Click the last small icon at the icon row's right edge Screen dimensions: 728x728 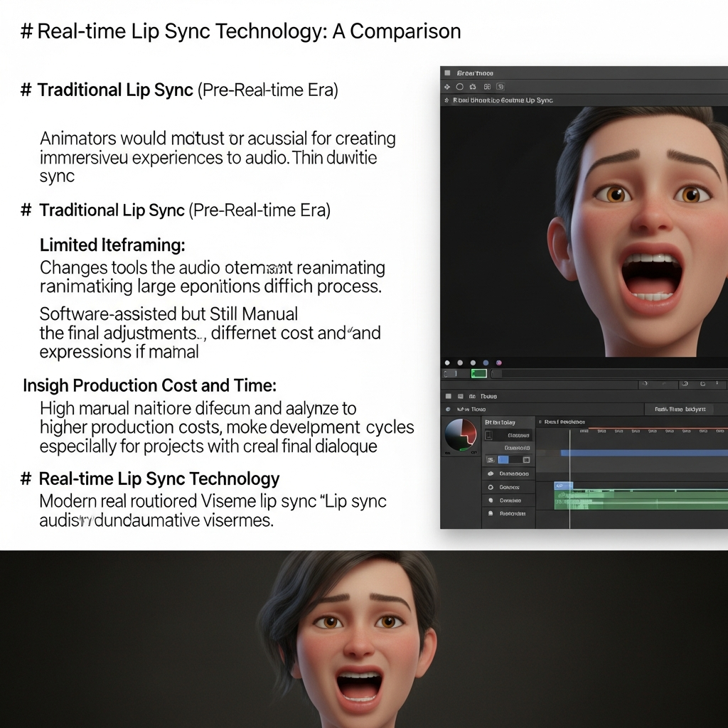pyautogui.click(x=718, y=384)
